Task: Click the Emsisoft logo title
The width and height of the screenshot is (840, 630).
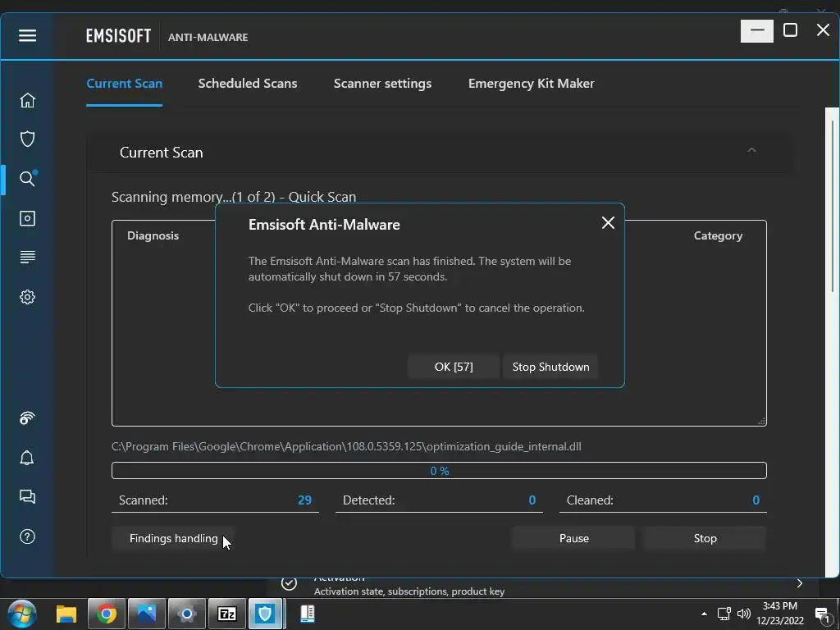Action: [x=118, y=36]
